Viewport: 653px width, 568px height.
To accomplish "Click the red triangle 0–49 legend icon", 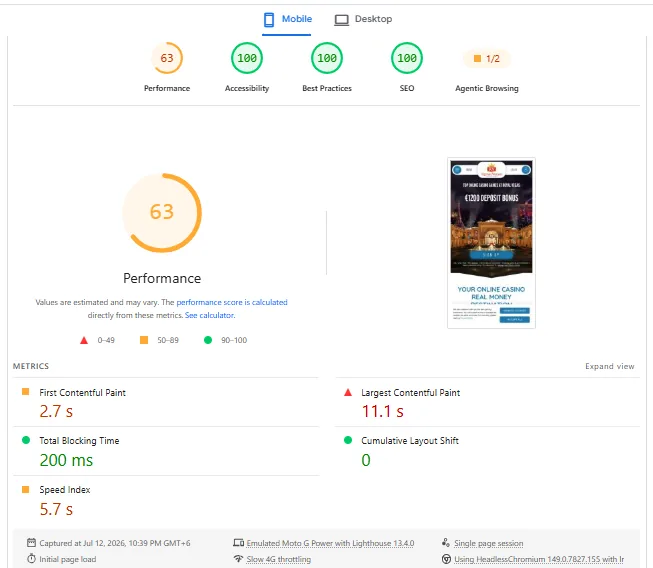I will [x=84, y=340].
